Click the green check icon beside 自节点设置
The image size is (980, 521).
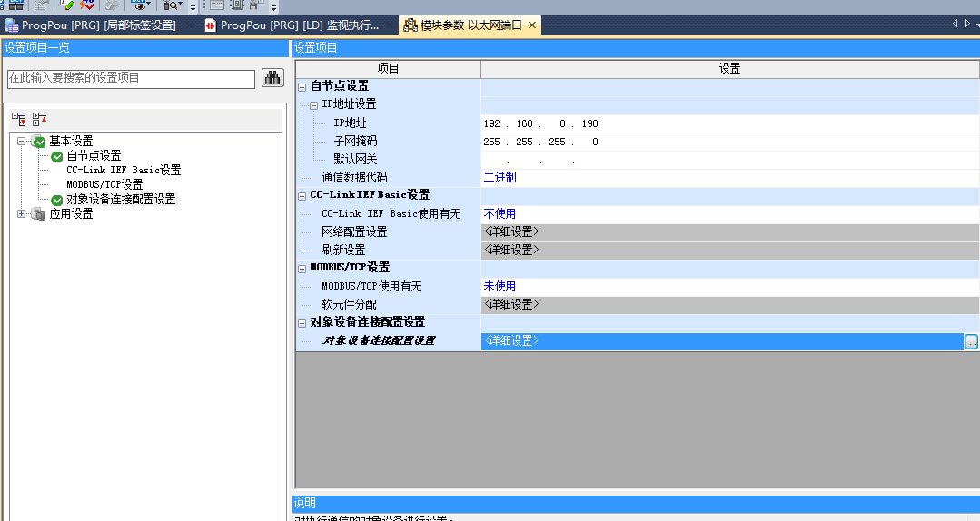pyautogui.click(x=57, y=156)
